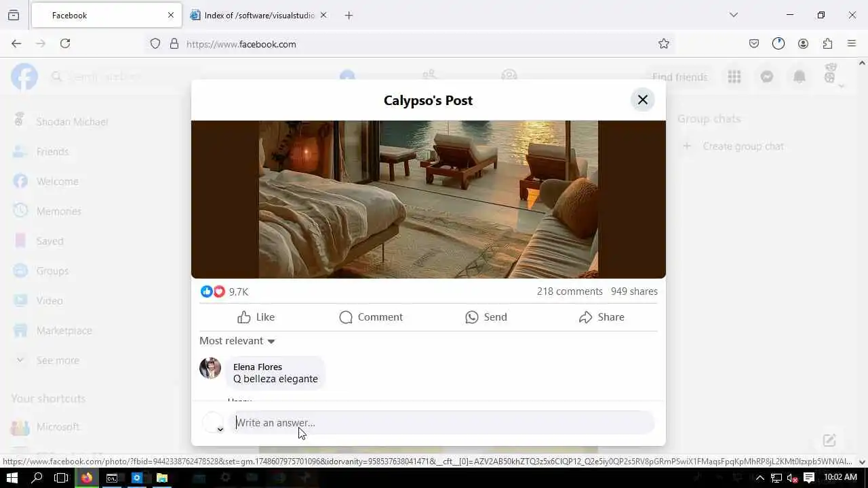Select the 'Q belleza elegante' comment text
Screen dimensions: 868x488
tap(275, 379)
